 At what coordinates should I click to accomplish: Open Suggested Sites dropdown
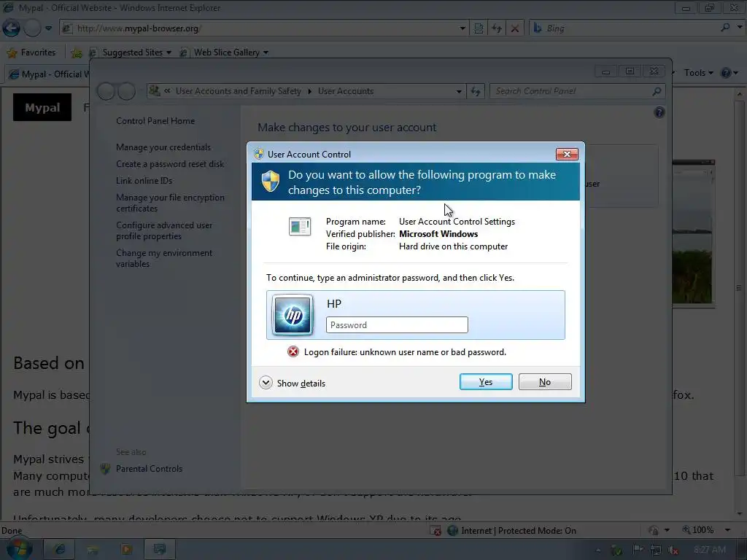pos(131,52)
